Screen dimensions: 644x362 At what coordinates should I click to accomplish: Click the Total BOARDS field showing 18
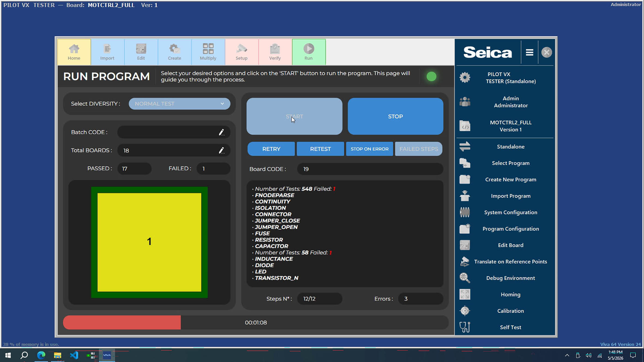174,150
